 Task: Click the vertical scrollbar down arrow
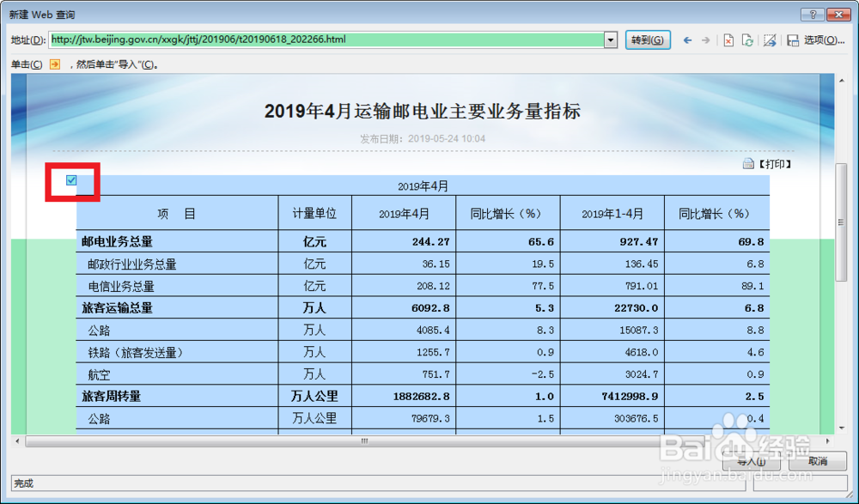(x=842, y=428)
